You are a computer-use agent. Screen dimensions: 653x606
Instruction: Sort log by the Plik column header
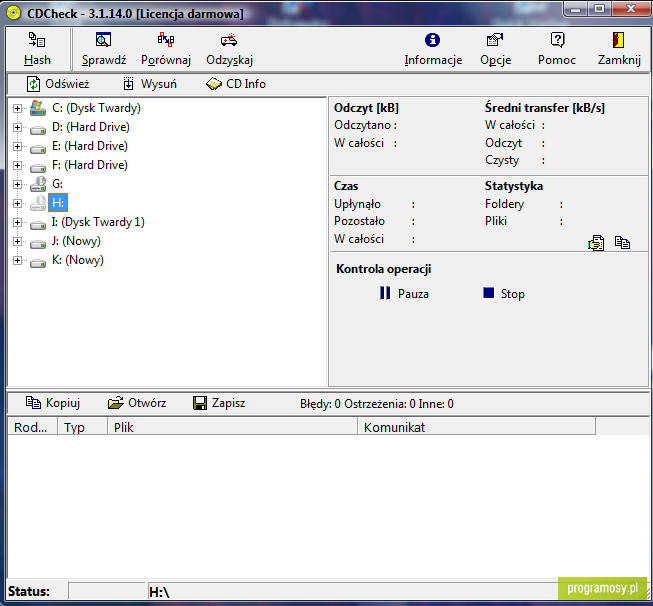(x=232, y=427)
